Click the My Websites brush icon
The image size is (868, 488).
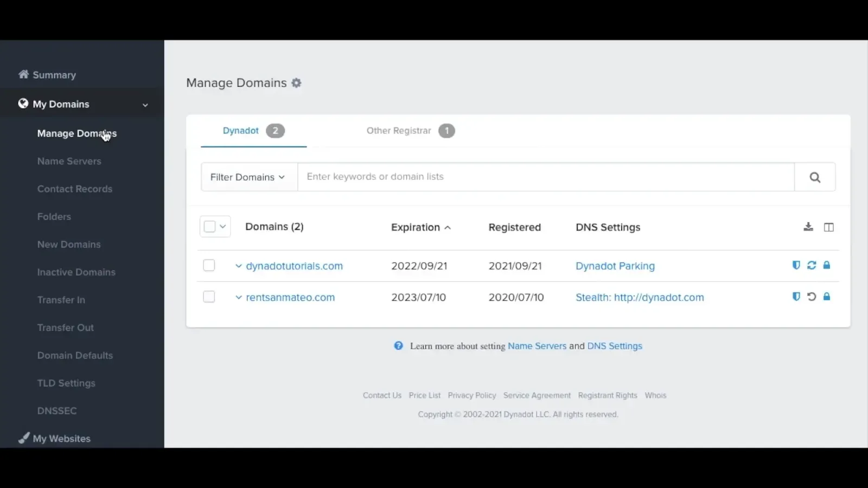click(x=23, y=438)
